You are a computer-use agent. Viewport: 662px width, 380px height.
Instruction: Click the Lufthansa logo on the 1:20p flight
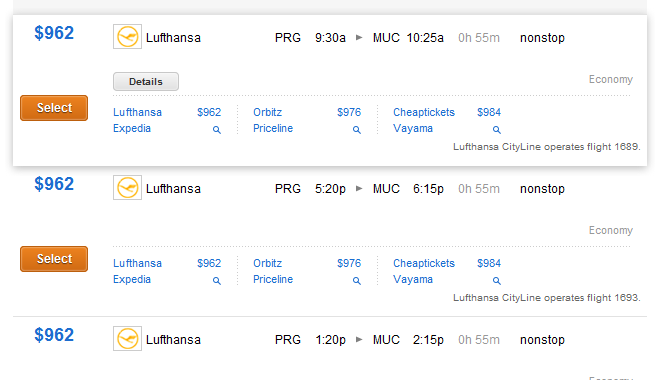tap(127, 339)
